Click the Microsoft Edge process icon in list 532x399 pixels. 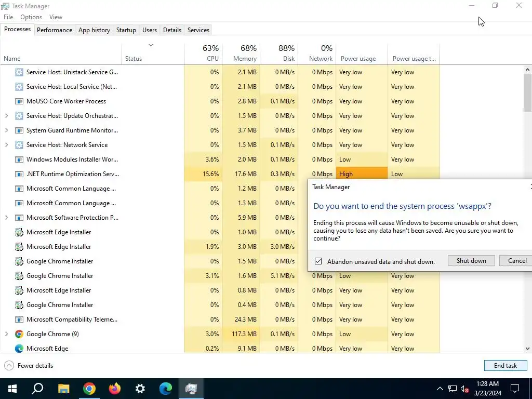pyautogui.click(x=19, y=349)
